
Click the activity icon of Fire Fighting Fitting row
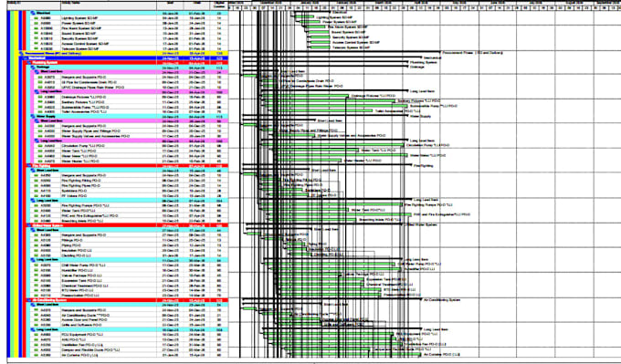(36, 181)
